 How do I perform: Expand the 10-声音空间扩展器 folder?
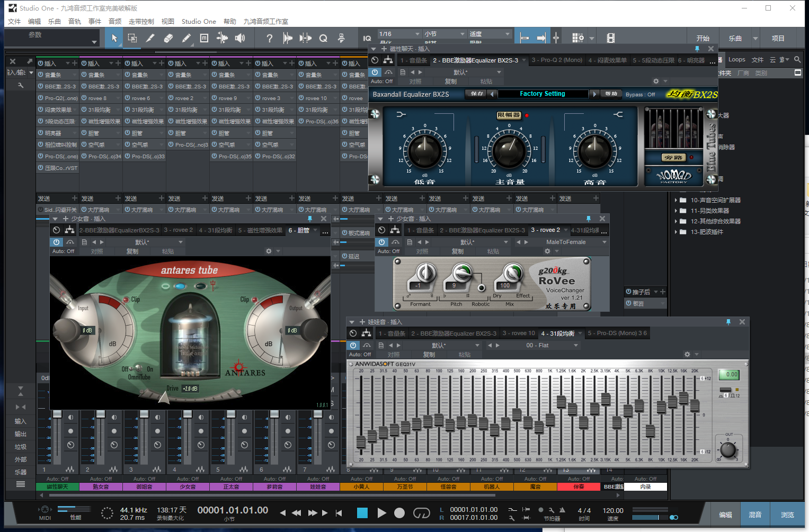(x=676, y=200)
